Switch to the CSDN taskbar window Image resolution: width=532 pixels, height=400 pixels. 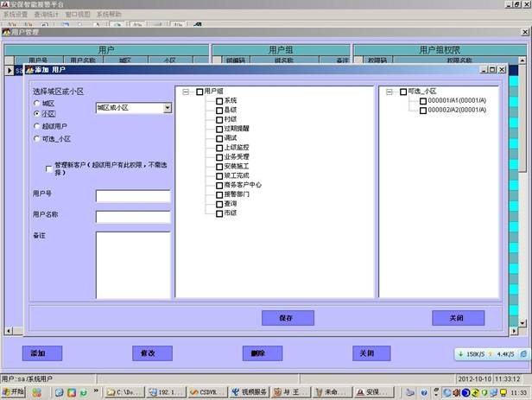tap(206, 391)
